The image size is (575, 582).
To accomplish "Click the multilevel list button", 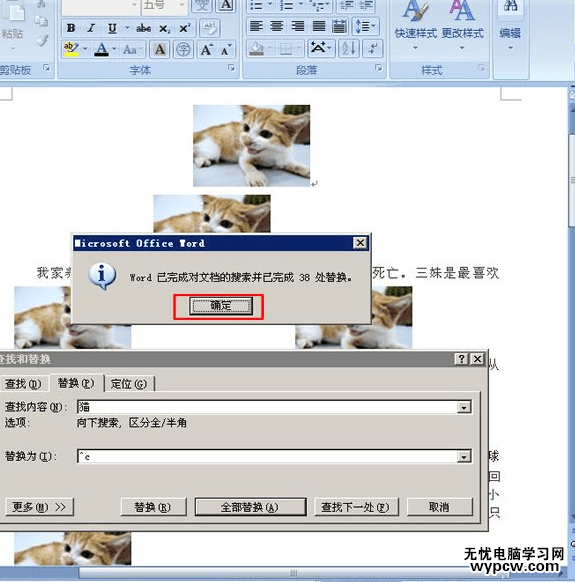I will click(318, 6).
